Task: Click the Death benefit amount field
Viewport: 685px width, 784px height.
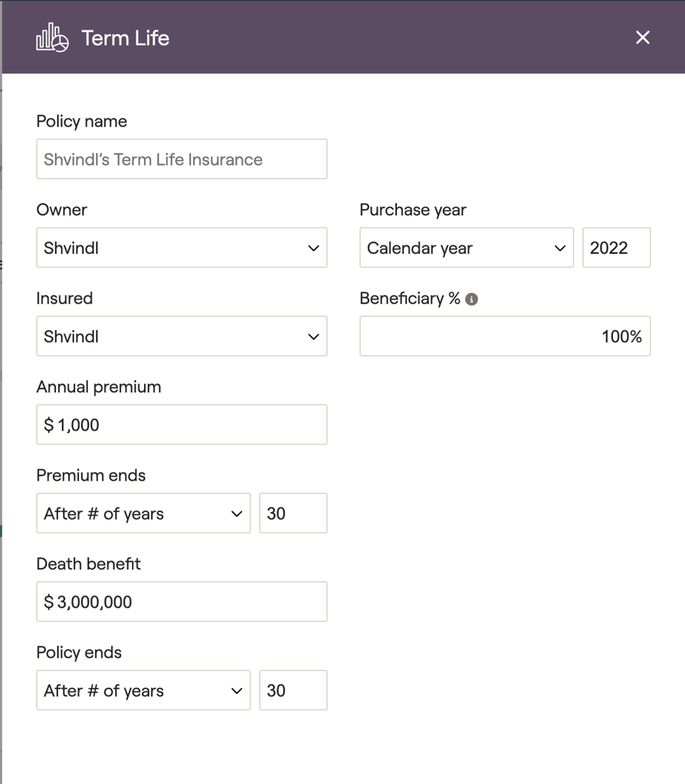Action: 182,602
